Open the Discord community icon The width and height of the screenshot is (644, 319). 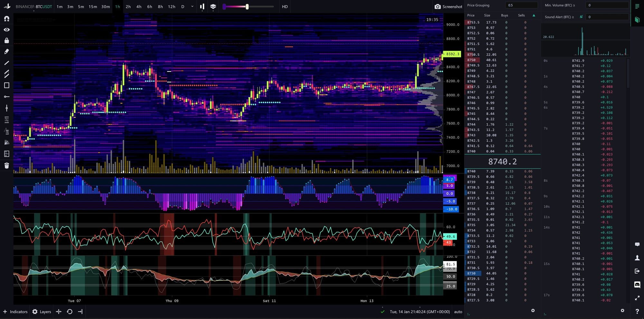[637, 285]
